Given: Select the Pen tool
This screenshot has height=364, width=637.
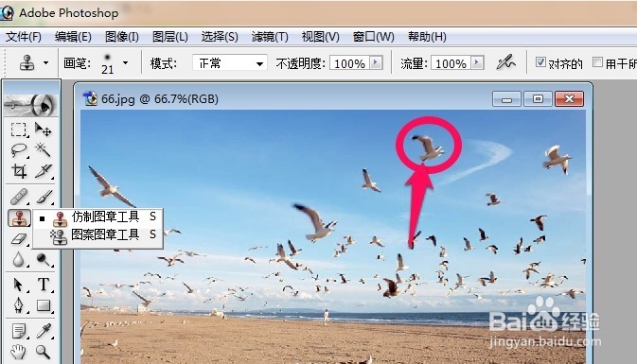Looking at the screenshot, I should pyautogui.click(x=18, y=305).
